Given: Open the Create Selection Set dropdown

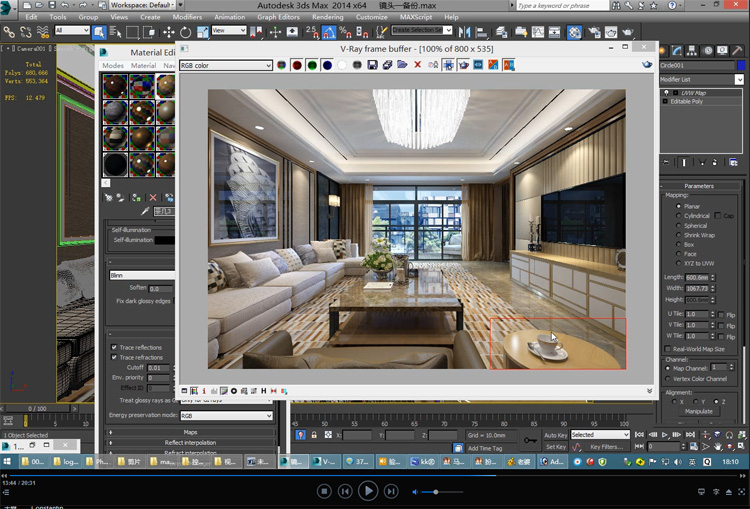Looking at the screenshot, I should 421,30.
